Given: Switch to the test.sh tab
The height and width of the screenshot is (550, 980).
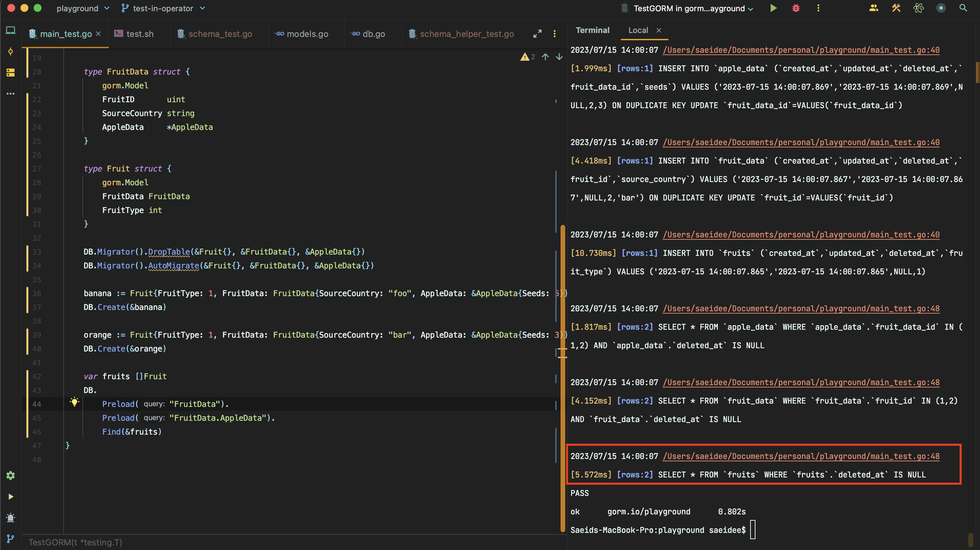Looking at the screenshot, I should point(138,34).
